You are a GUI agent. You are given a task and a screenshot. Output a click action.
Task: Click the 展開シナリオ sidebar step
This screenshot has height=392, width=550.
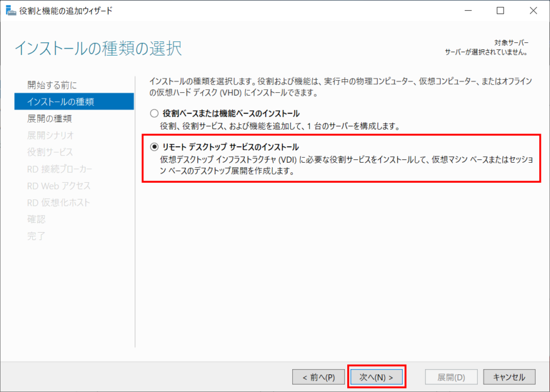[50, 135]
